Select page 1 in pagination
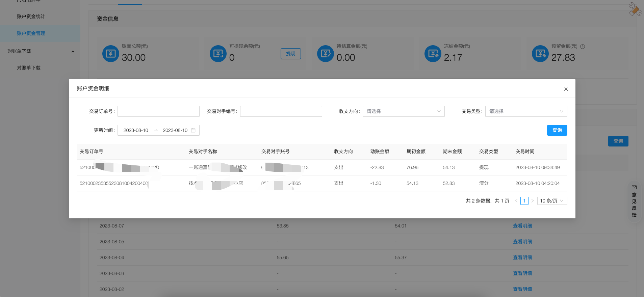 (x=524, y=201)
